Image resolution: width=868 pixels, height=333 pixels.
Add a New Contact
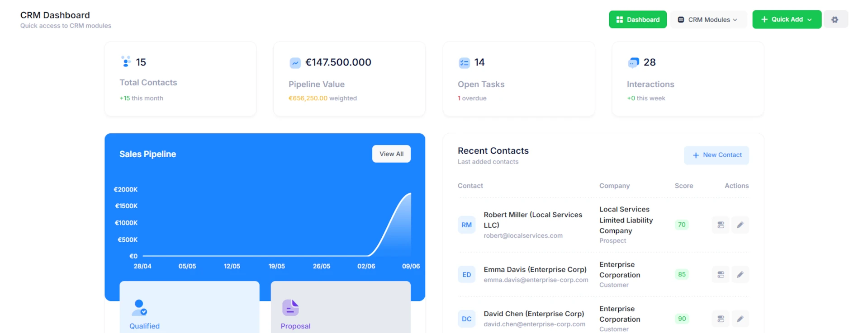click(x=716, y=155)
